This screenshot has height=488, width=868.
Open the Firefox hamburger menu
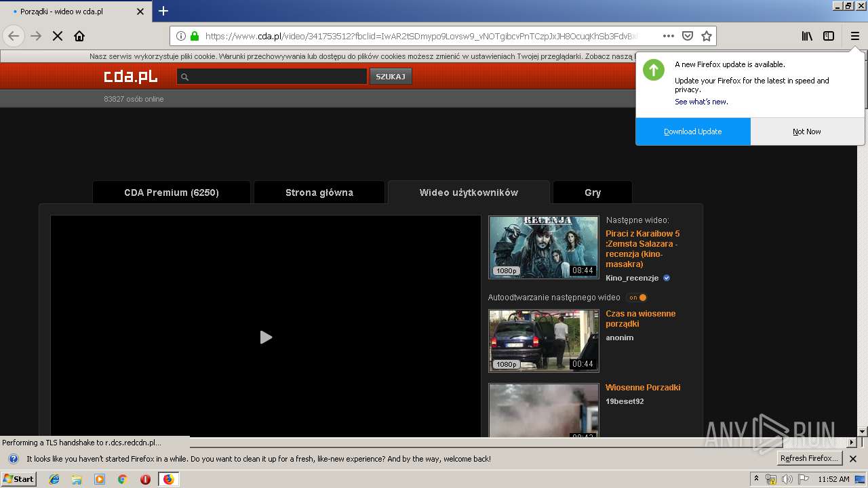[854, 36]
